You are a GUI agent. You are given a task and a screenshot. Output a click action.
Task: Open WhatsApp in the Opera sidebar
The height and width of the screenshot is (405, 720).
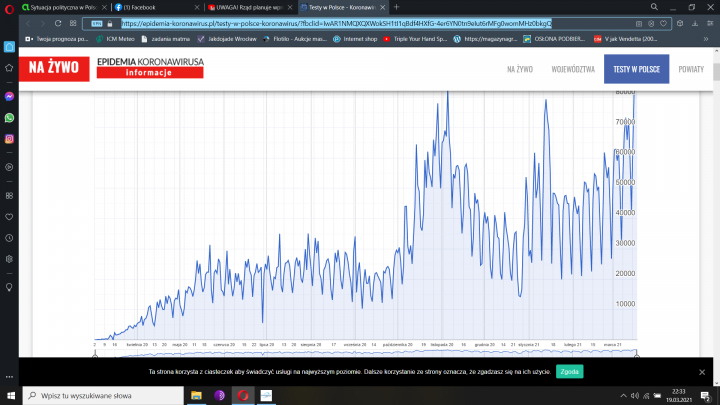9,118
